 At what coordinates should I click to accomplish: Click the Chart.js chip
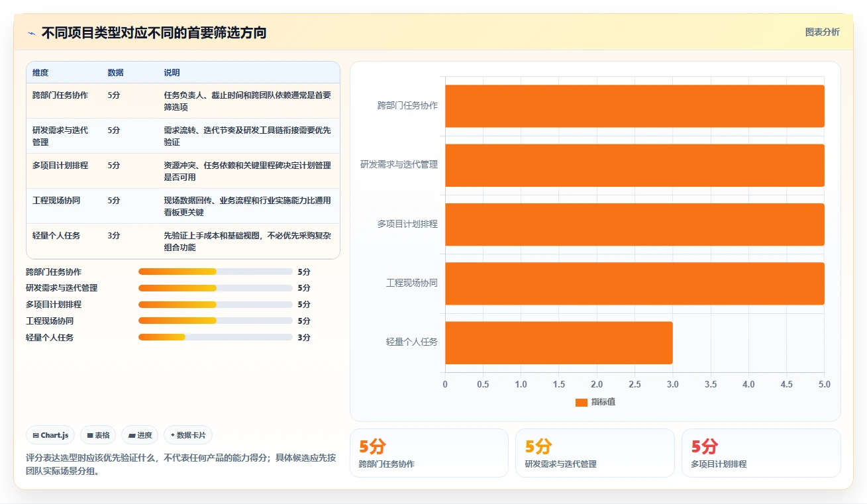click(51, 435)
